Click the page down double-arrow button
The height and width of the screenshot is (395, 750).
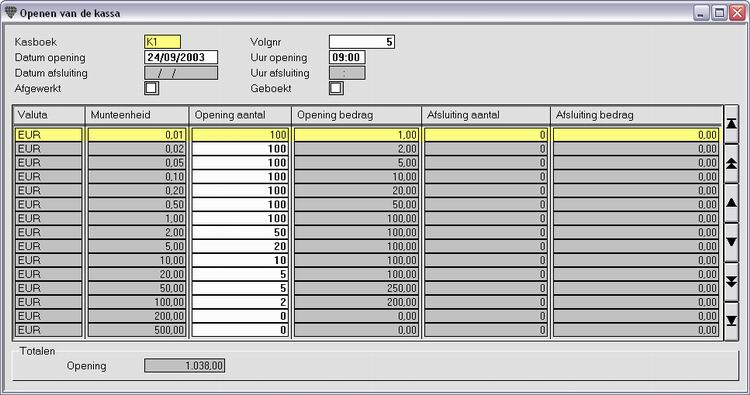tap(731, 282)
